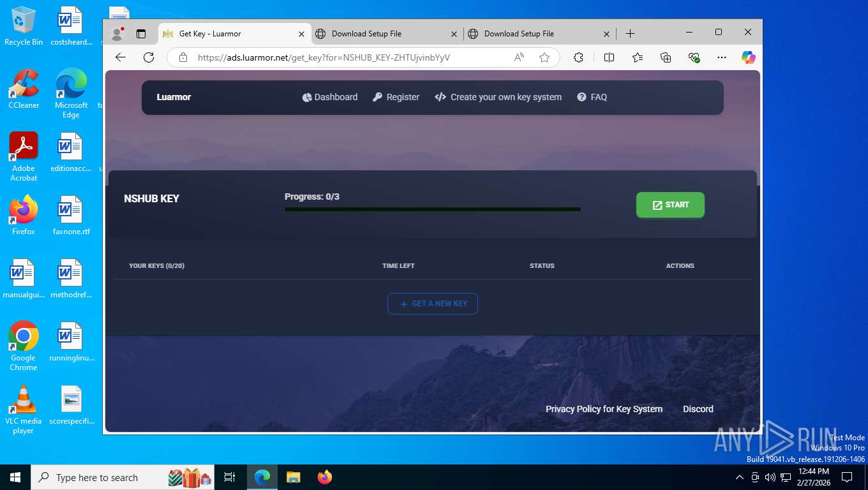This screenshot has width=868, height=490.
Task: Click the address bar URL
Action: pyautogui.click(x=324, y=57)
